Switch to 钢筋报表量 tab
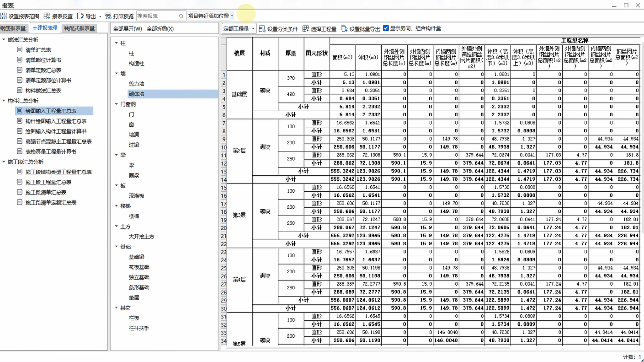This screenshot has width=644, height=362. coord(13,28)
